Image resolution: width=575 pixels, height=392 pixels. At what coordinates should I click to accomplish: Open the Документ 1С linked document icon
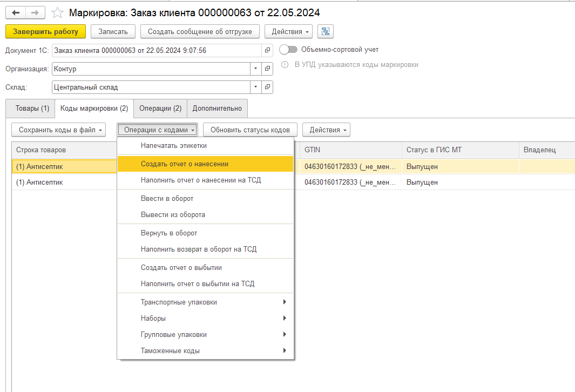[x=267, y=51]
